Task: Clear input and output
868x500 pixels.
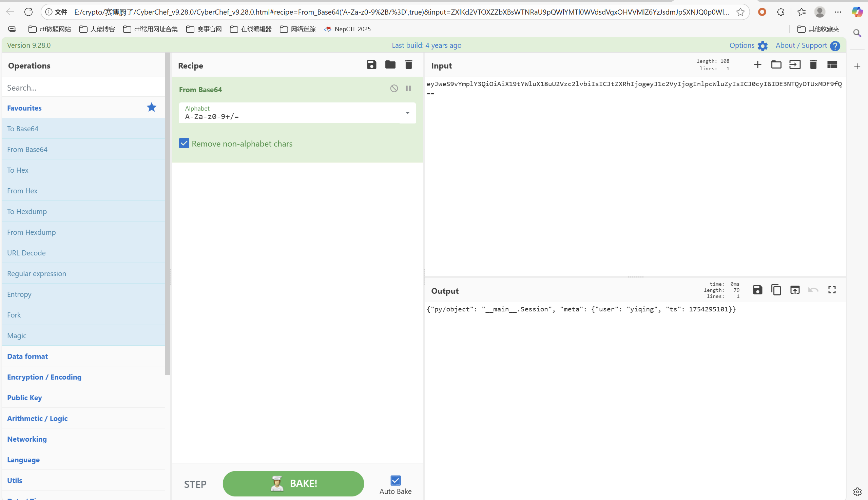Action: pos(813,65)
